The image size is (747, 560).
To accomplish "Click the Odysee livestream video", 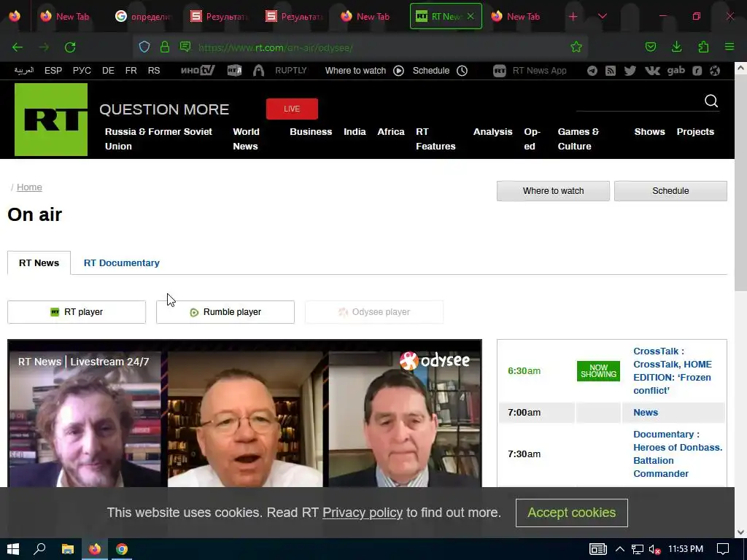I will pos(244,413).
